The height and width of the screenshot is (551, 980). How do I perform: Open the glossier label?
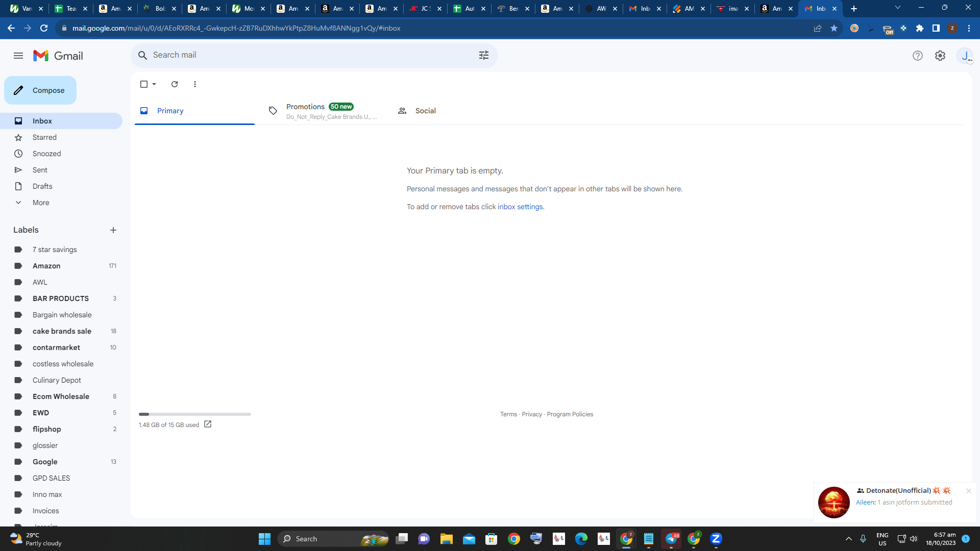(61, 445)
